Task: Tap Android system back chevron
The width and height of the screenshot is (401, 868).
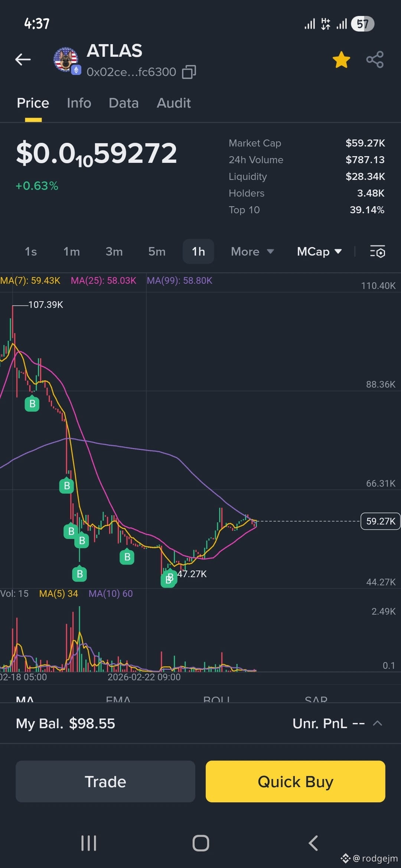Action: pyautogui.click(x=313, y=843)
